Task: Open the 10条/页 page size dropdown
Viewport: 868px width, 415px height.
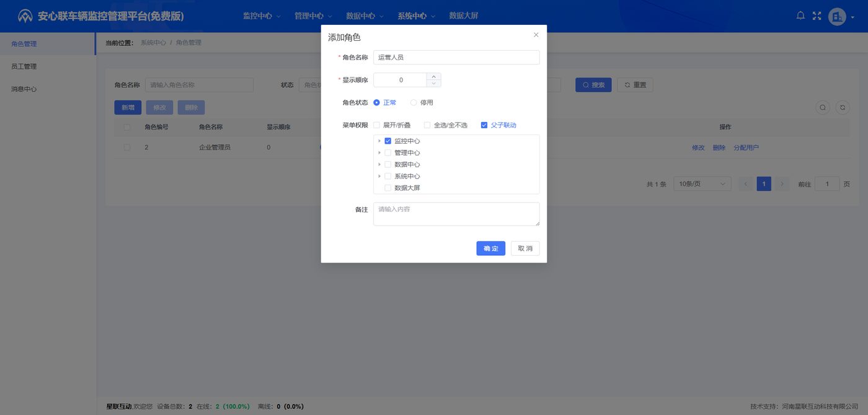Action: 702,184
